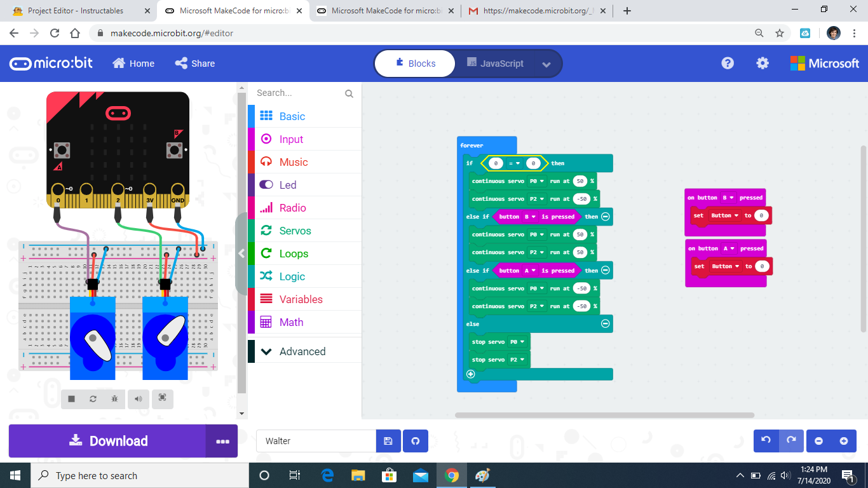Open the settings gear menu
Viewport: 868px width, 488px height.
pyautogui.click(x=763, y=63)
